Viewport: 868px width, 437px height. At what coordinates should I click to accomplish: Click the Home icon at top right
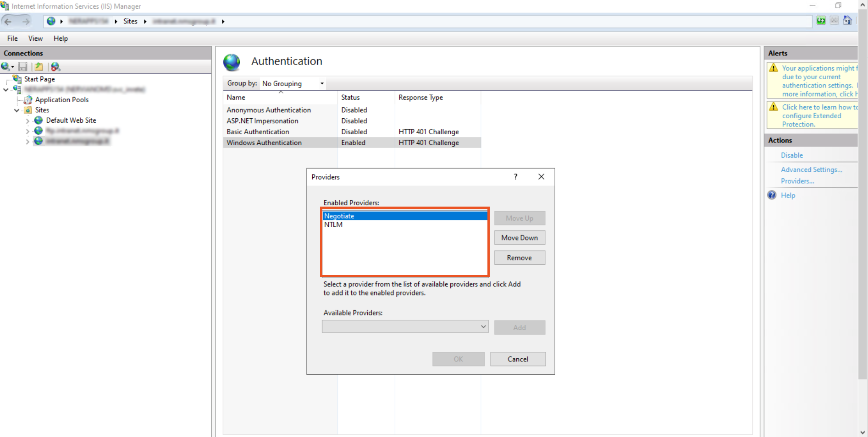pos(847,21)
